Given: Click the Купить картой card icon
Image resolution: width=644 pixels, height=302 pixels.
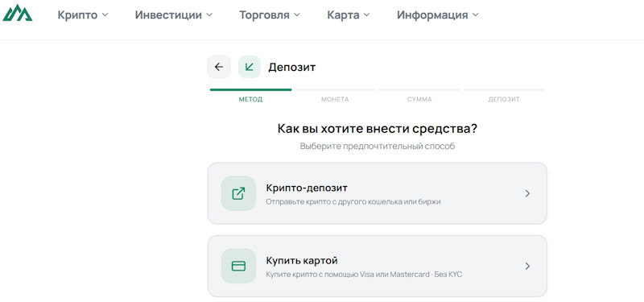Looking at the screenshot, I should 238,267.
